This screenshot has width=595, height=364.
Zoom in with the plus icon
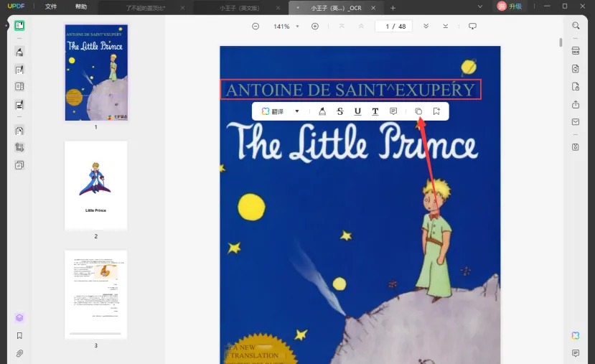pyautogui.click(x=315, y=26)
